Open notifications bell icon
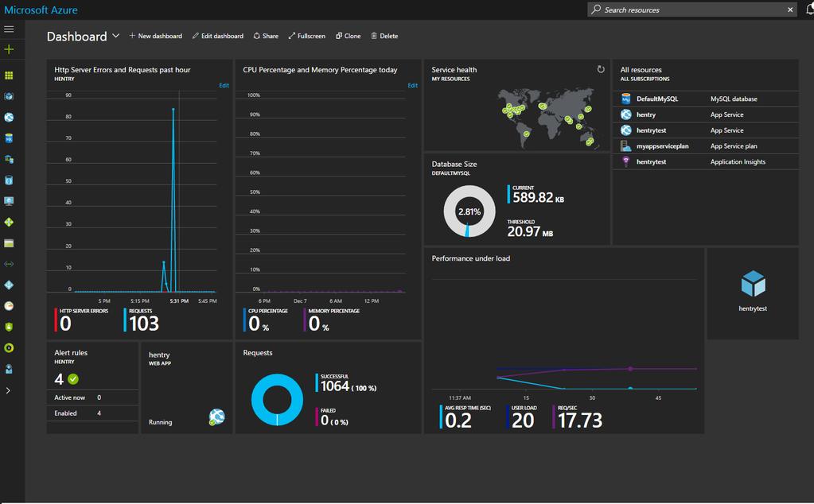The width and height of the screenshot is (814, 504). pyautogui.click(x=808, y=10)
